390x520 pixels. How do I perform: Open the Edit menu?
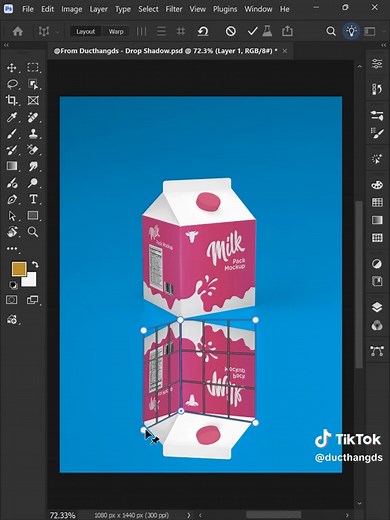tap(47, 9)
